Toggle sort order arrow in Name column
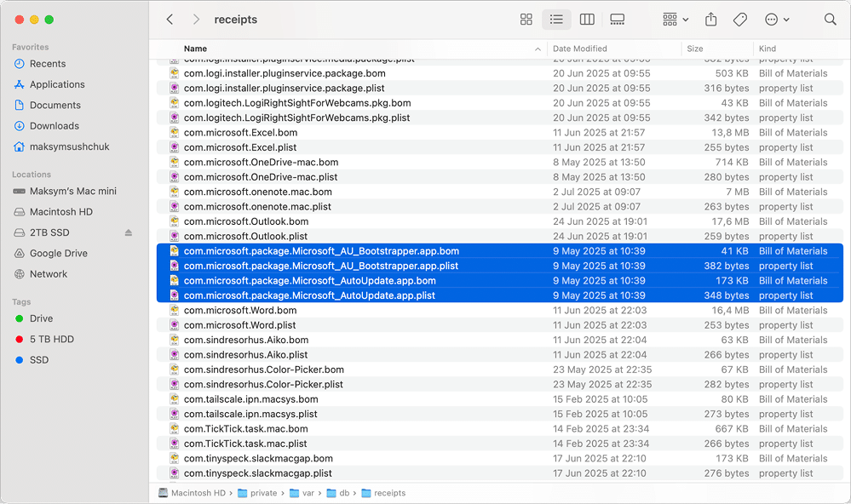 coord(538,49)
